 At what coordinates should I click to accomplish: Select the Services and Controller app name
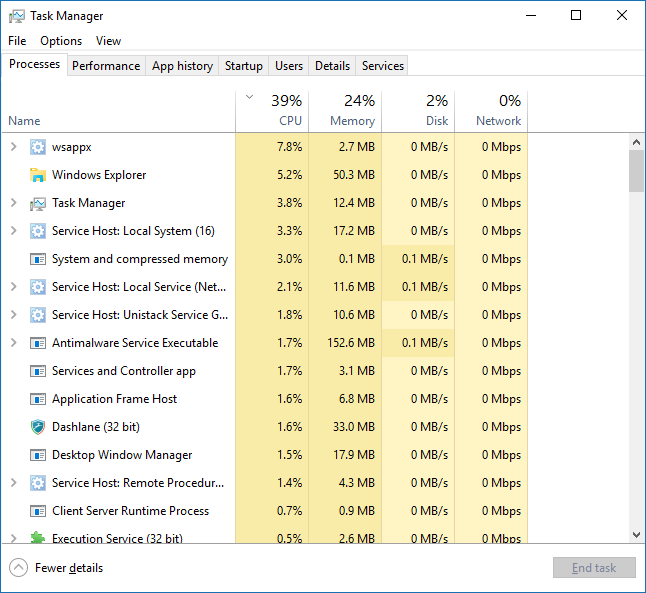[124, 371]
